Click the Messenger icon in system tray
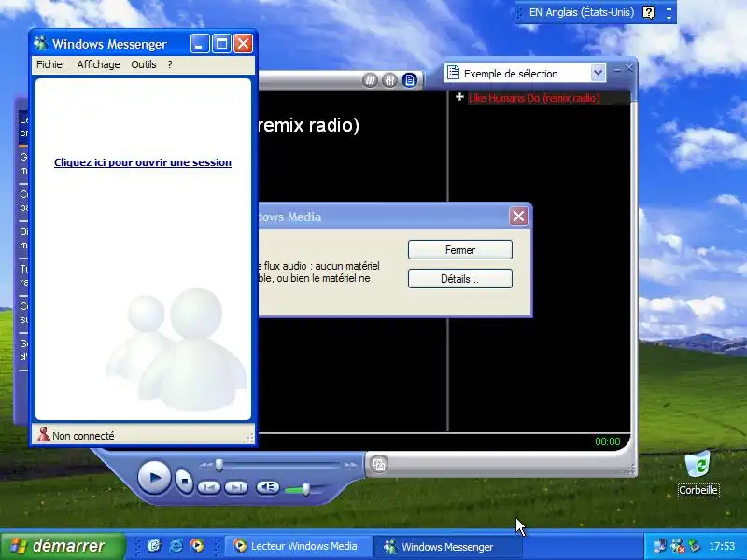747x560 pixels. coord(677,545)
